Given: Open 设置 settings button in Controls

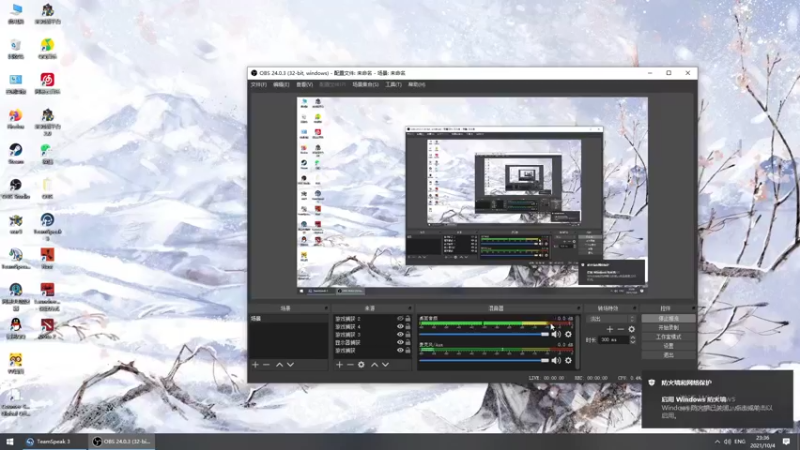Looking at the screenshot, I should pos(668,346).
